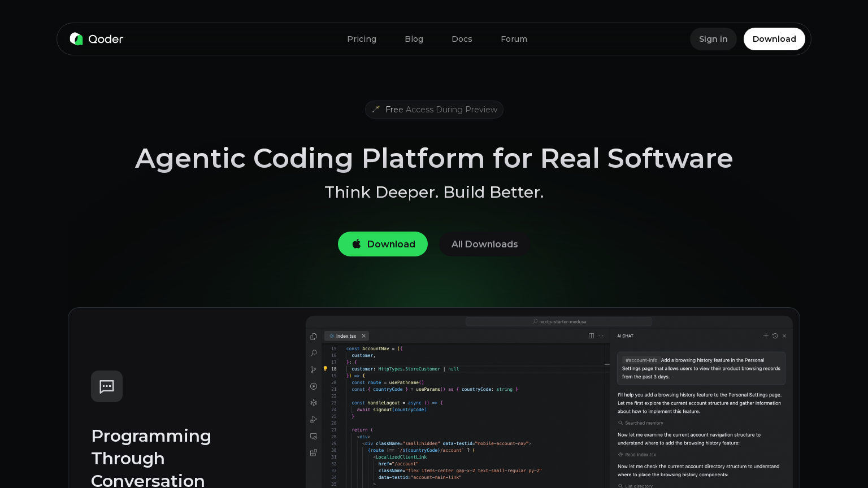Viewport: 868px width, 488px height.
Task: Open the Pricing nav link
Action: pyautogui.click(x=362, y=39)
